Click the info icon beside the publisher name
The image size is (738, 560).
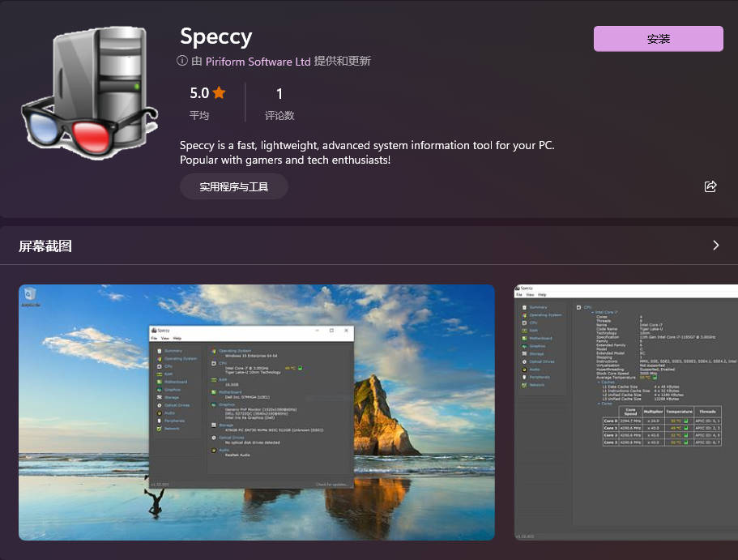tap(182, 62)
